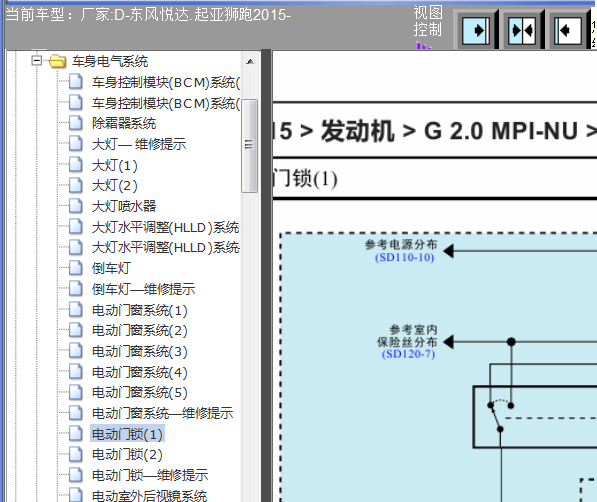597x502 pixels.
Task: Click page icon beside 大灯喷水器
Action: point(75,206)
